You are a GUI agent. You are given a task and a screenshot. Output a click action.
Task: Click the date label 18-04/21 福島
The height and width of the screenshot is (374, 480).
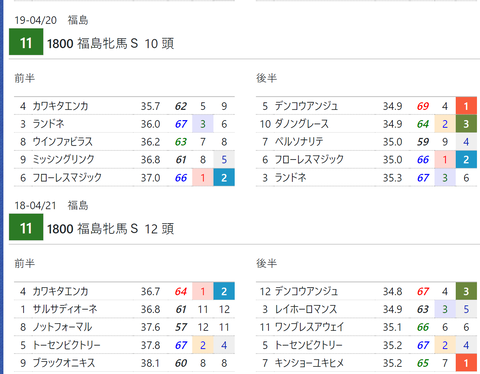point(51,205)
